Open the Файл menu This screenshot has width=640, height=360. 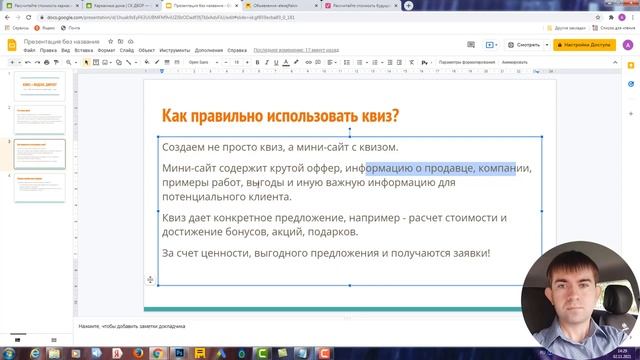[x=29, y=50]
